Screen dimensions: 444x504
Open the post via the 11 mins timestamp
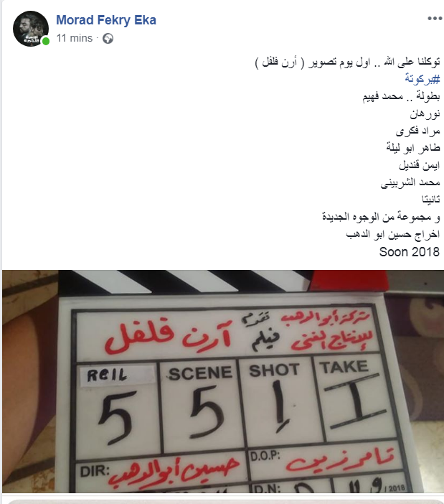(x=75, y=38)
